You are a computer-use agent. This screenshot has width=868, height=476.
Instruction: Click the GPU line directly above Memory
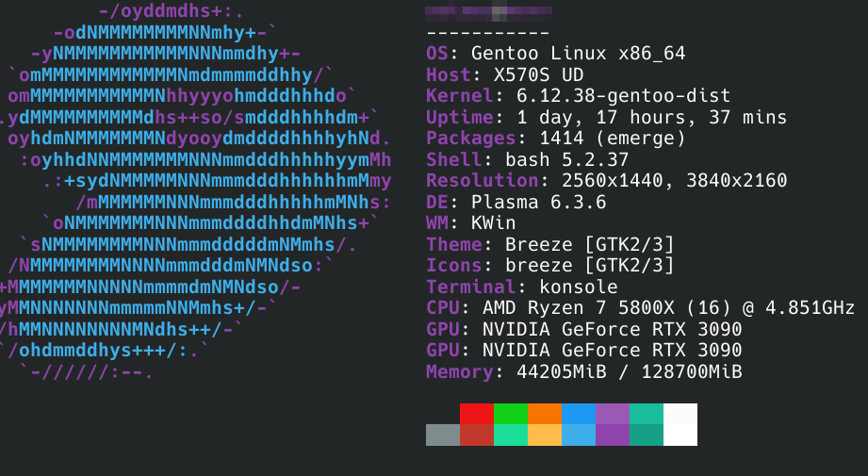584,351
